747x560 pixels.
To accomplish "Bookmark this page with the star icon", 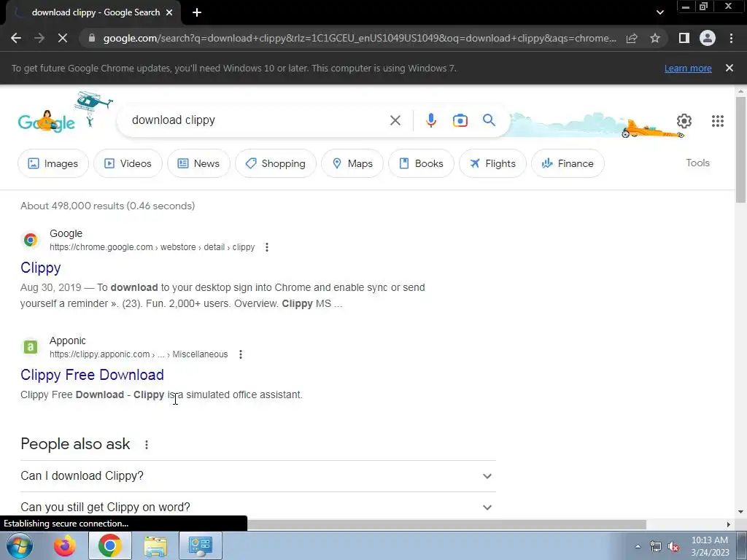I will [655, 38].
